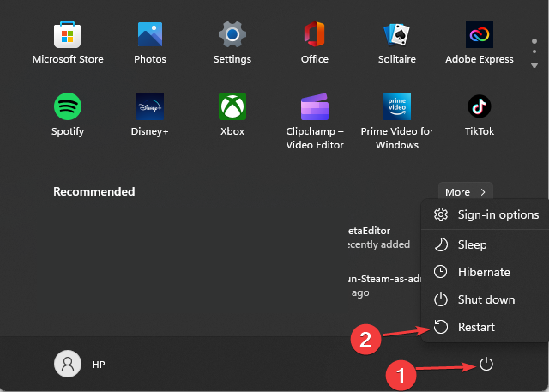Open the Xbox app
Viewport: 549px width, 392px height.
pos(232,114)
